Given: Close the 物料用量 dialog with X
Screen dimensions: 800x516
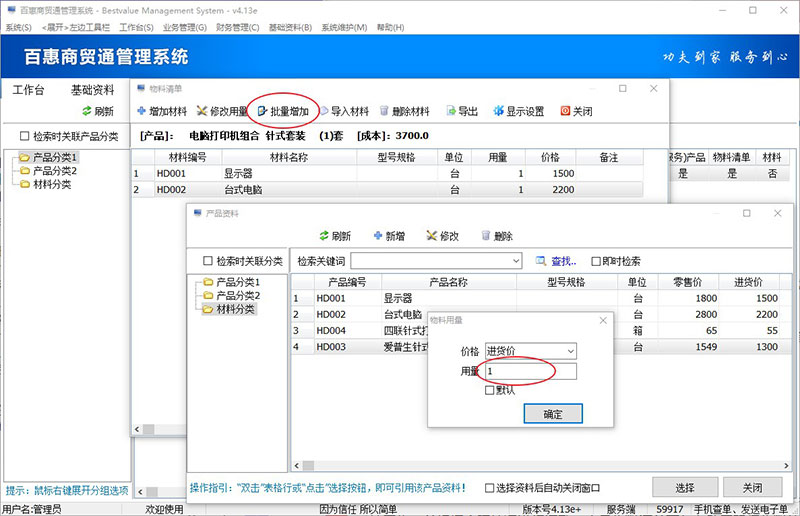Looking at the screenshot, I should [603, 320].
